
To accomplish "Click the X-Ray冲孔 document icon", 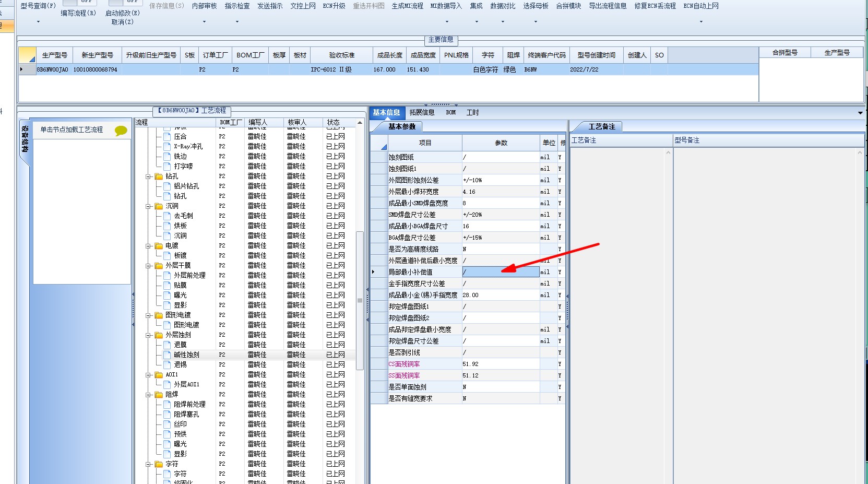I will 167,147.
